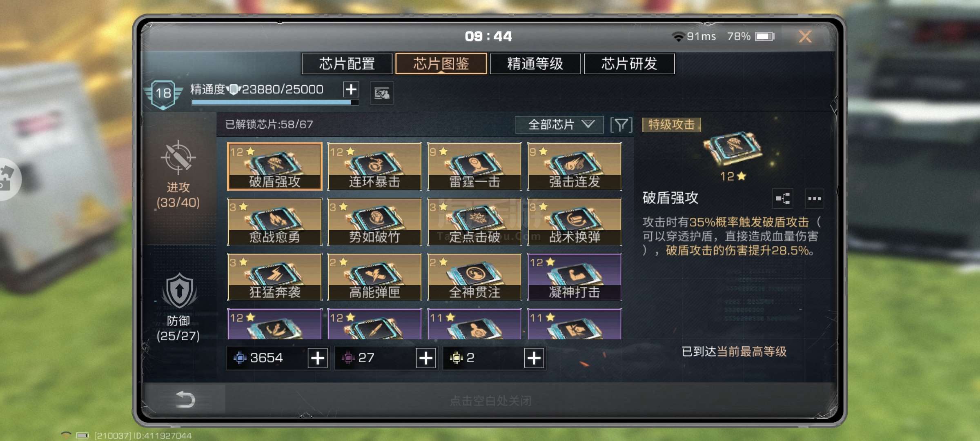Add purple chip currency with plus button
This screenshot has width=980, height=441.
coord(426,358)
